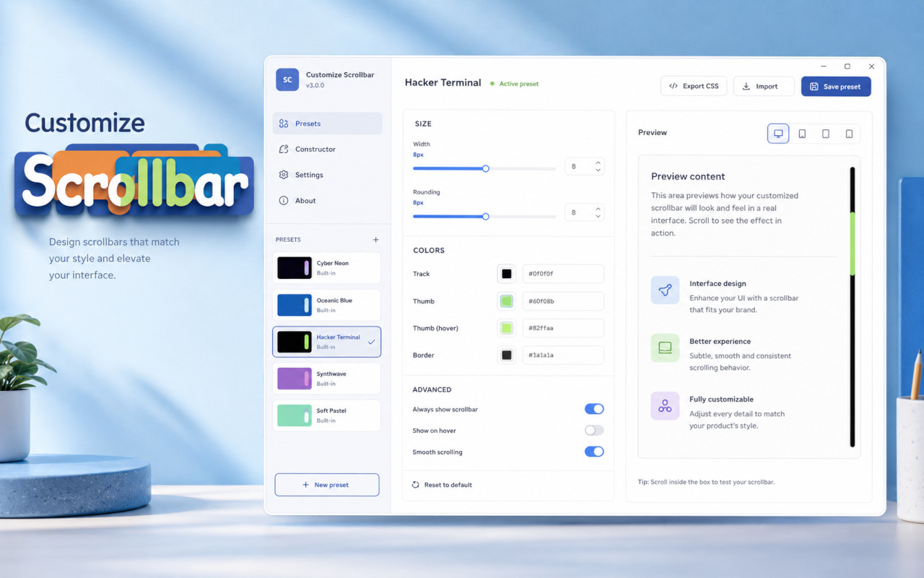Click the v3.0.0 version text
This screenshot has width=924, height=578.
(315, 85)
